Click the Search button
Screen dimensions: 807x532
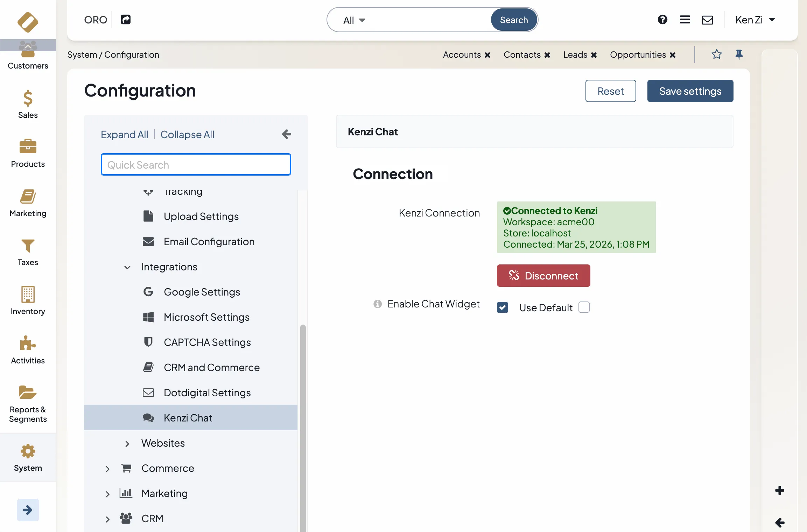pyautogui.click(x=514, y=20)
